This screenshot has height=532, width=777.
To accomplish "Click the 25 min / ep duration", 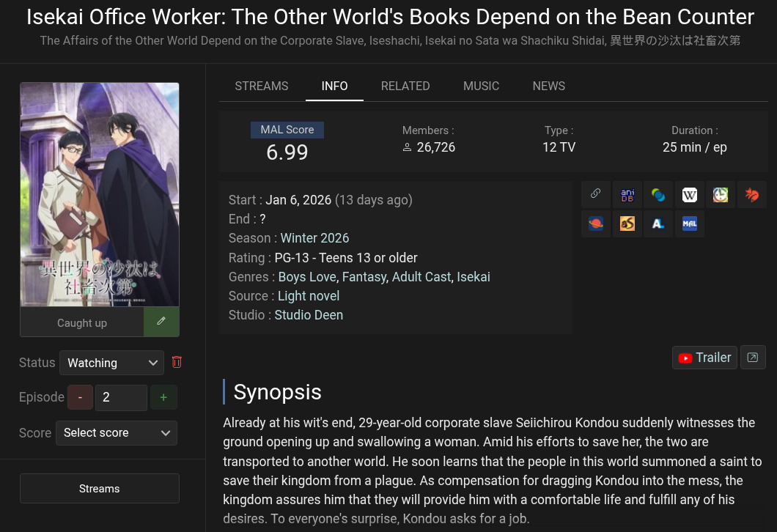I will pyautogui.click(x=695, y=147).
